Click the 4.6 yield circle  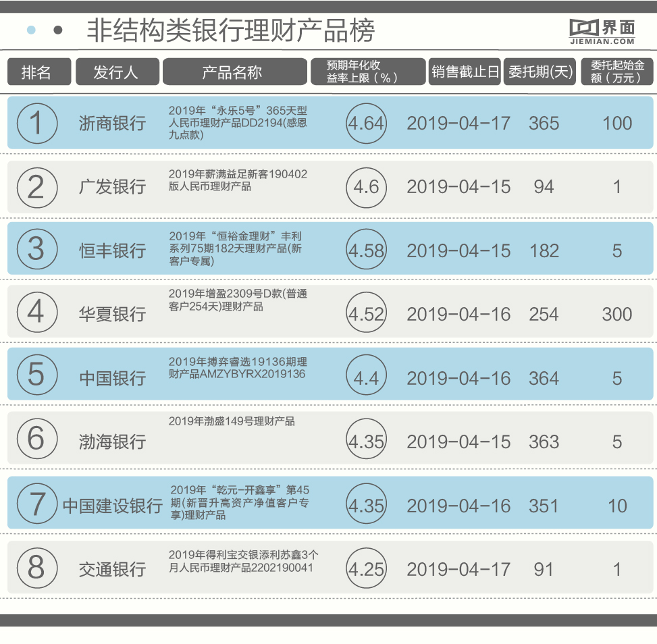366,187
